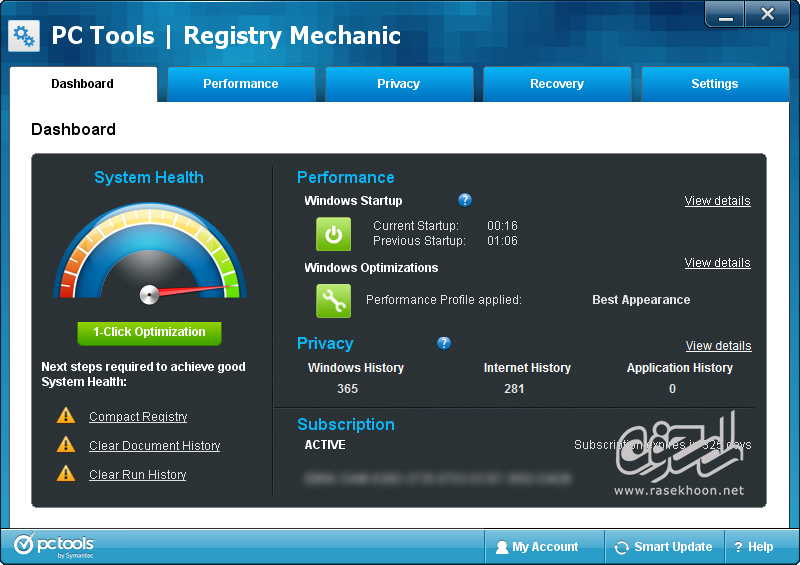Click the Previous Startup time 01:06
The image size is (800, 565).
(503, 241)
